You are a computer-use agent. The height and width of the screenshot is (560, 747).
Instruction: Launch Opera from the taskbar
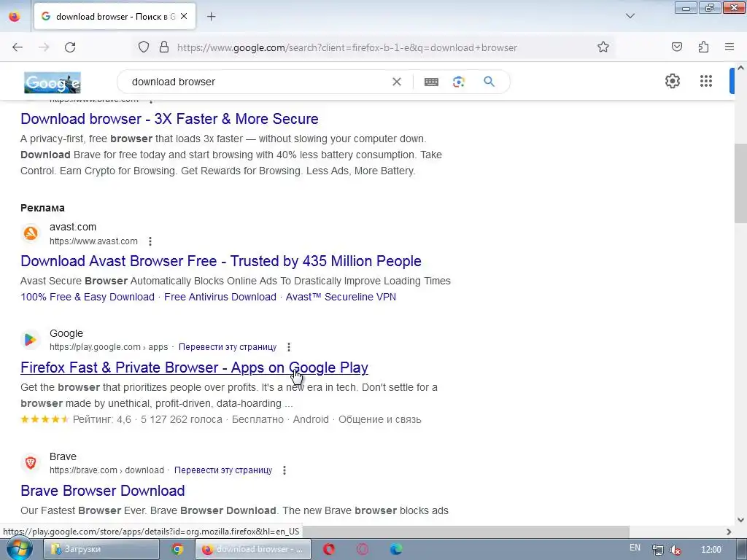point(329,549)
